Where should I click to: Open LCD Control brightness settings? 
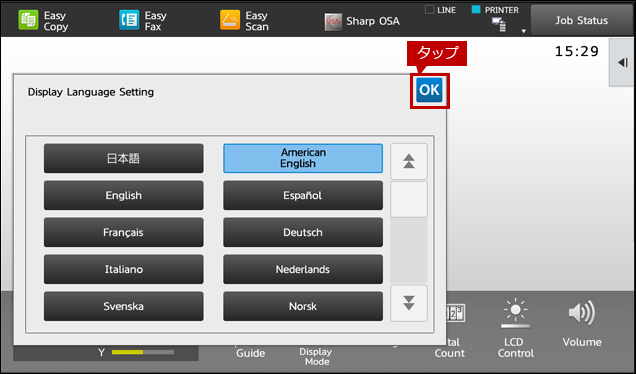[516, 329]
